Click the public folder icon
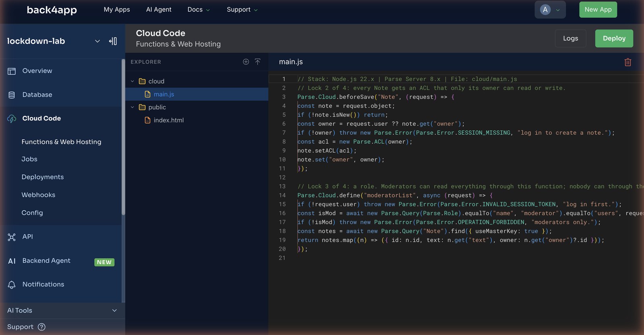 (142, 107)
